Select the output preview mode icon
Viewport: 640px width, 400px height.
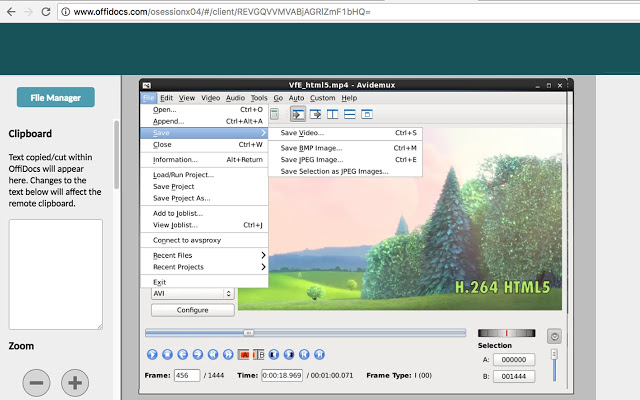coord(316,114)
